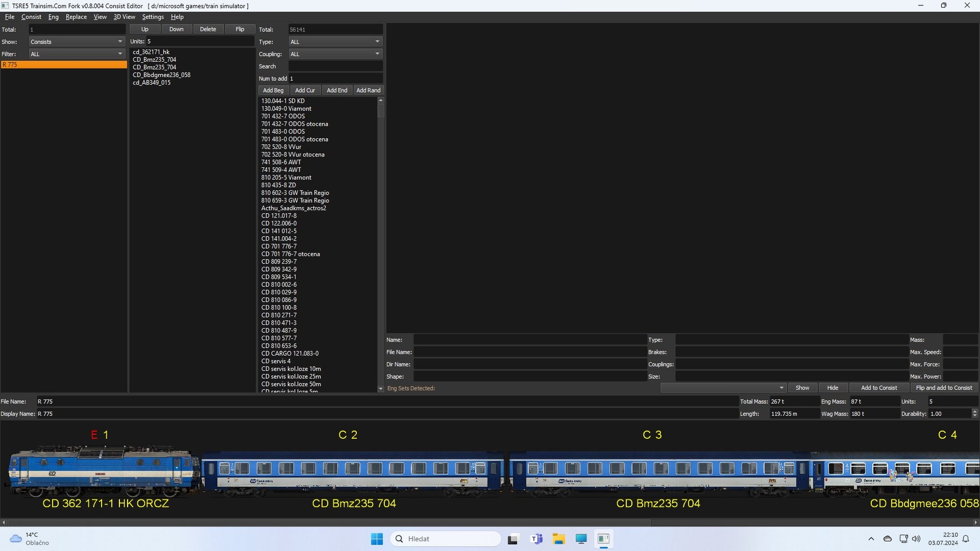Open the View menu

tap(100, 17)
